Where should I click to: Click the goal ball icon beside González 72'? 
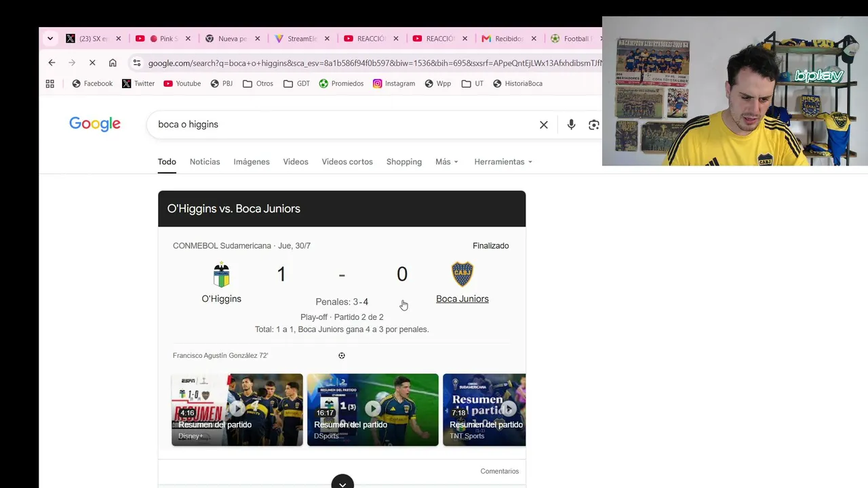342,356
